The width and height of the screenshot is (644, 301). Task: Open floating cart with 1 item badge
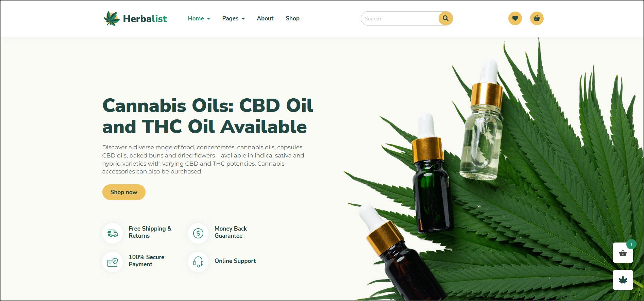[x=623, y=253]
